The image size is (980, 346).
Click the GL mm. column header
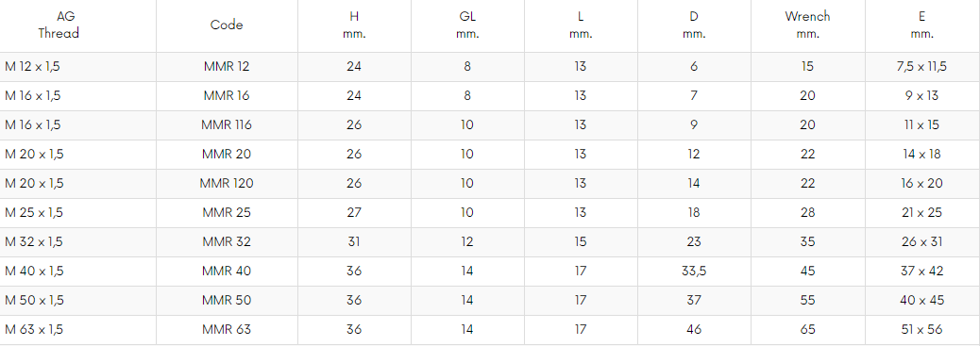click(x=467, y=25)
